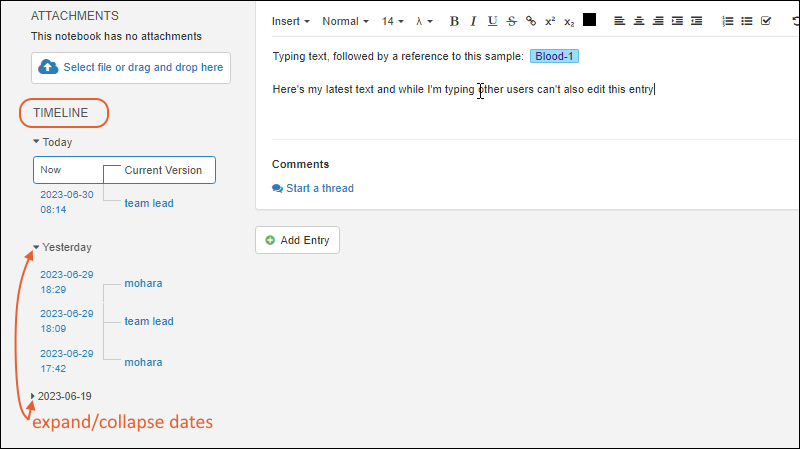The width and height of the screenshot is (800, 449).
Task: Center align the text
Action: [x=639, y=21]
